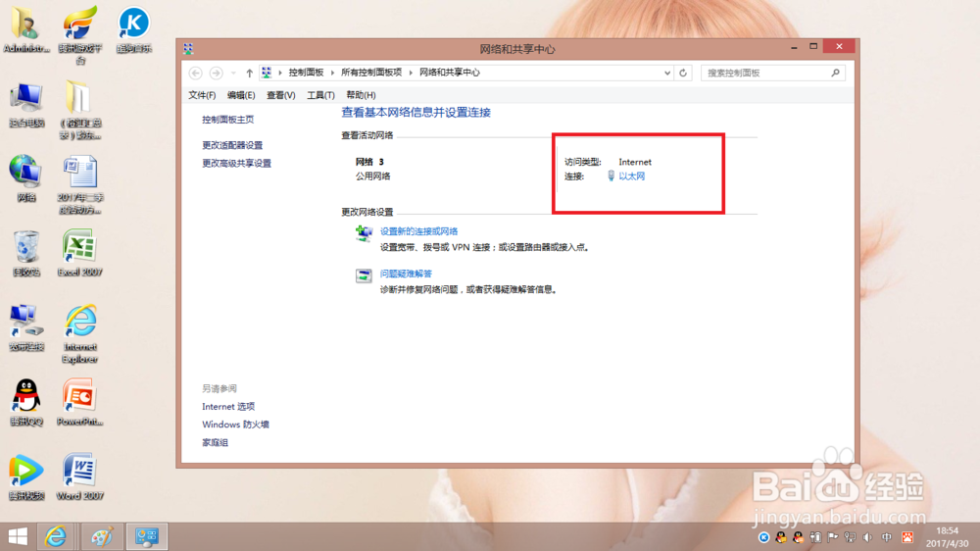Screen dimensions: 980x551
Task: Select the 网络 desktop icon
Action: pyautogui.click(x=26, y=178)
